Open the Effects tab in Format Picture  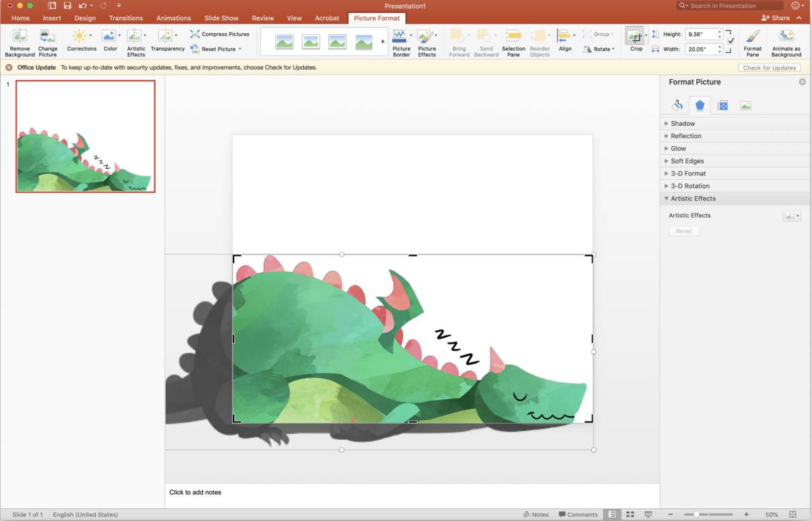(x=700, y=106)
